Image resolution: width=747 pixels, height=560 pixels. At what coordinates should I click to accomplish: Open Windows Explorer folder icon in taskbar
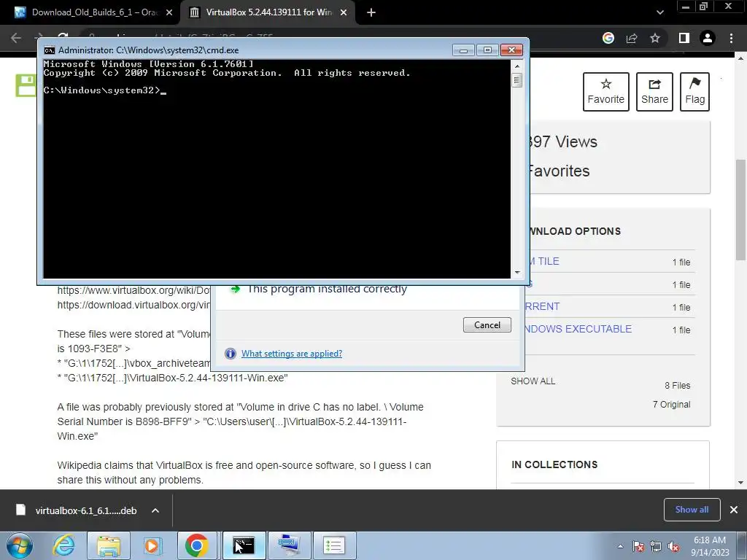[x=109, y=545]
